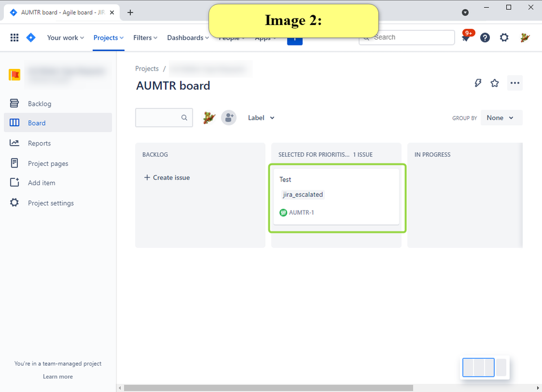Click the top Search field
This screenshot has height=392, width=542.
[x=407, y=37]
